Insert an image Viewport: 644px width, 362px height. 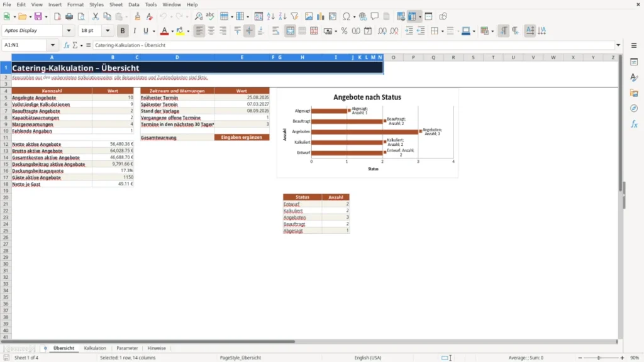309,16
